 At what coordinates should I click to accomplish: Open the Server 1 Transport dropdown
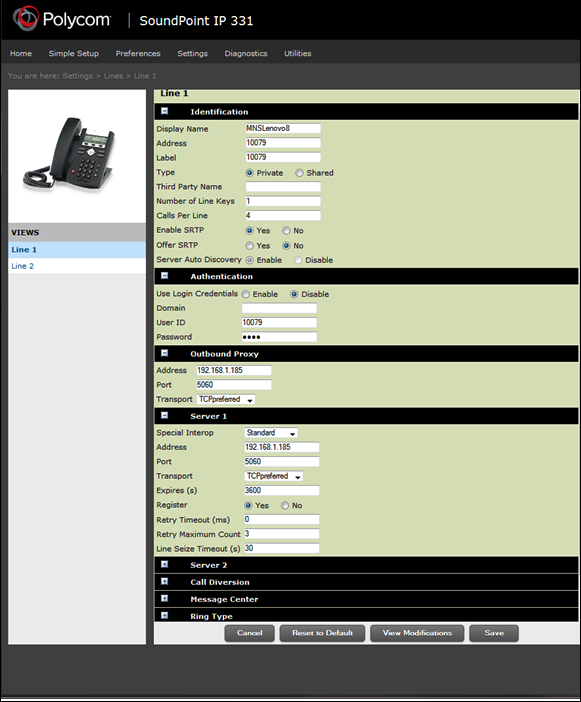click(273, 476)
